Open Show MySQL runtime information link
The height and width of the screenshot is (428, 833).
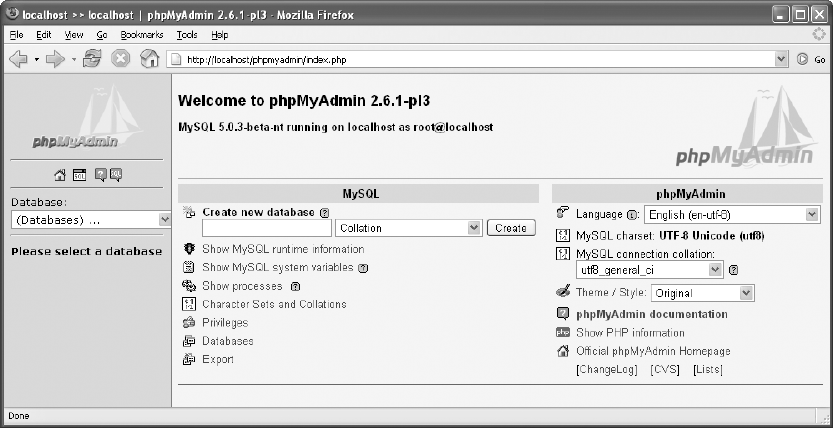pos(283,249)
